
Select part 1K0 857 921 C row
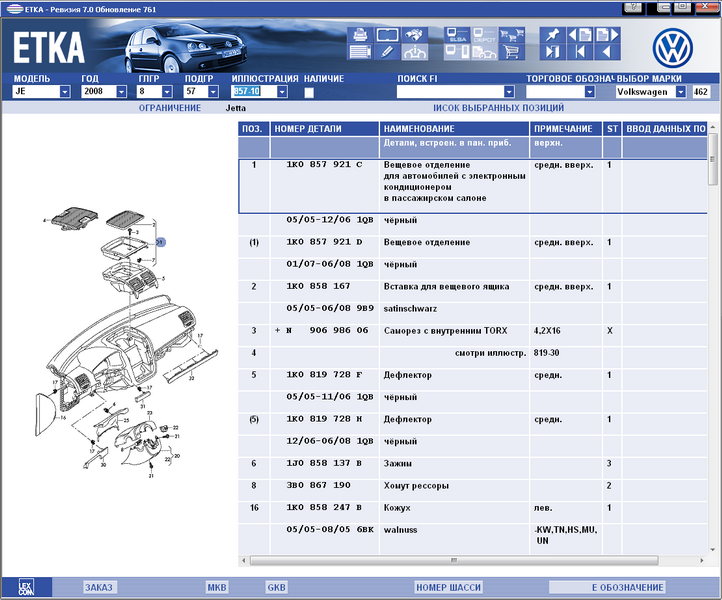pos(472,186)
